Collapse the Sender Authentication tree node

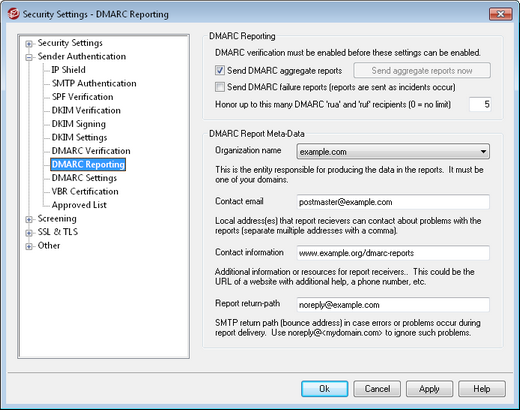pyautogui.click(x=29, y=57)
